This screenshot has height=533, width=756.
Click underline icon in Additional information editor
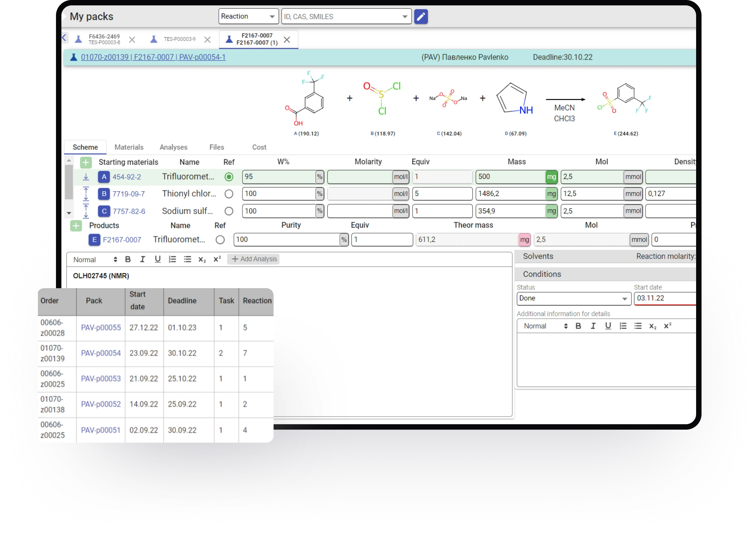pyautogui.click(x=608, y=326)
